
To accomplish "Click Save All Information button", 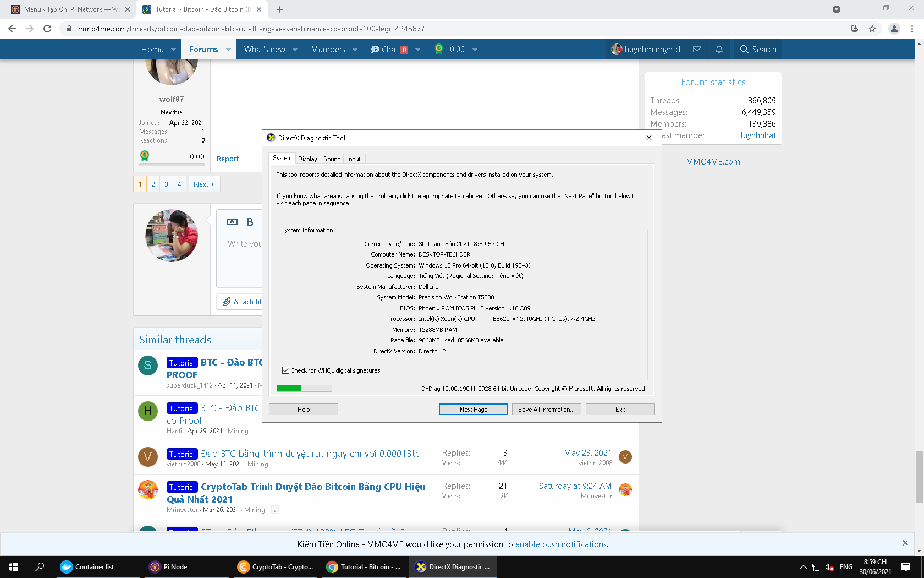I will click(546, 410).
